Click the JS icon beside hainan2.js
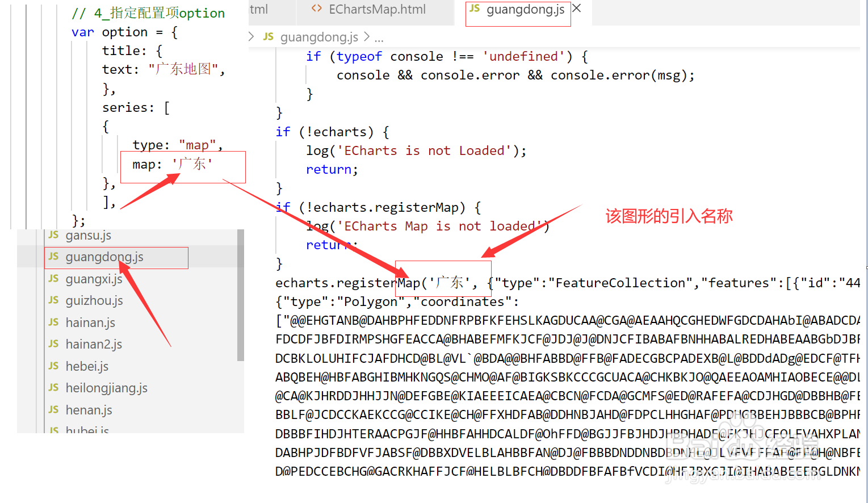 tap(53, 343)
